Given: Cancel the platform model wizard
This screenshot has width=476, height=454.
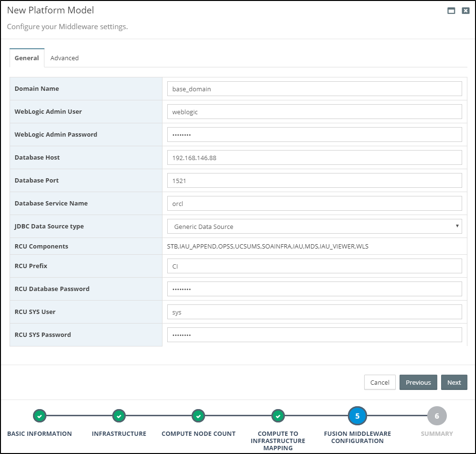Looking at the screenshot, I should coord(379,382).
